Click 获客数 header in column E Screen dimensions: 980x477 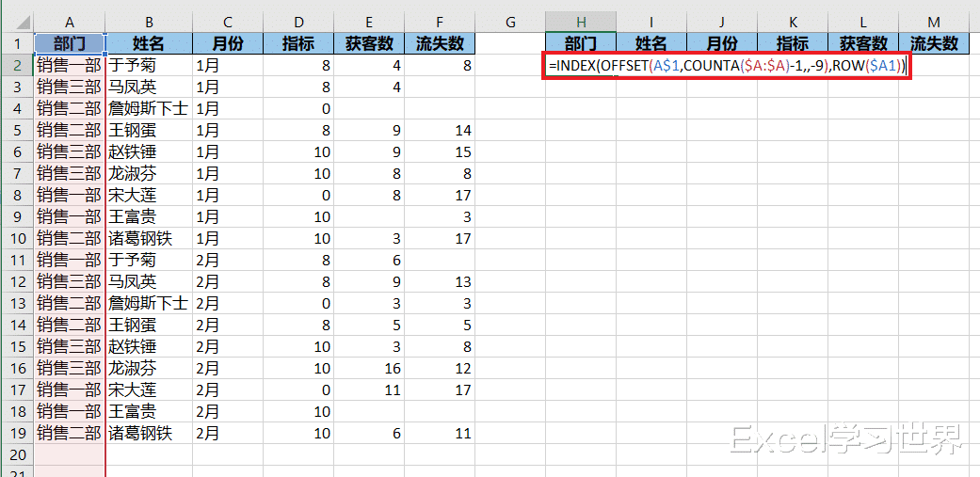(369, 43)
